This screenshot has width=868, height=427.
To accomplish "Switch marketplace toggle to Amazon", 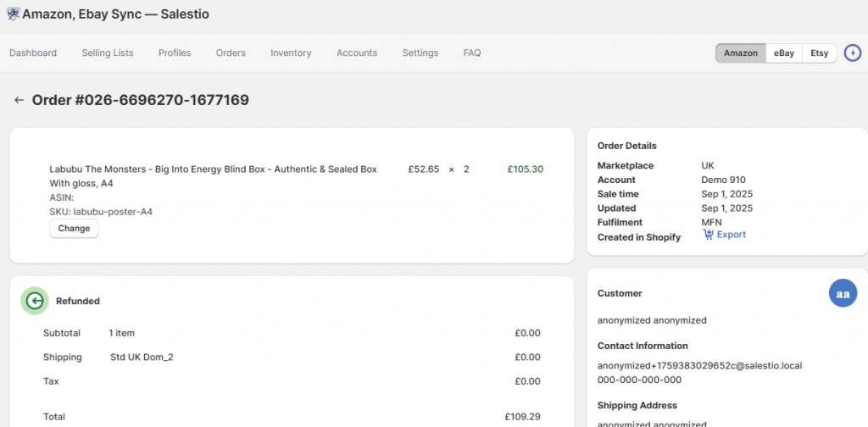I will (x=740, y=53).
